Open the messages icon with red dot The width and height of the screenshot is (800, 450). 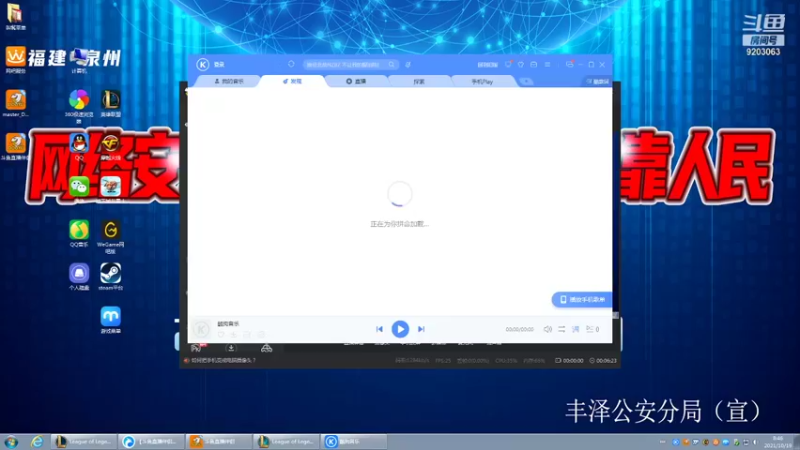pos(508,64)
